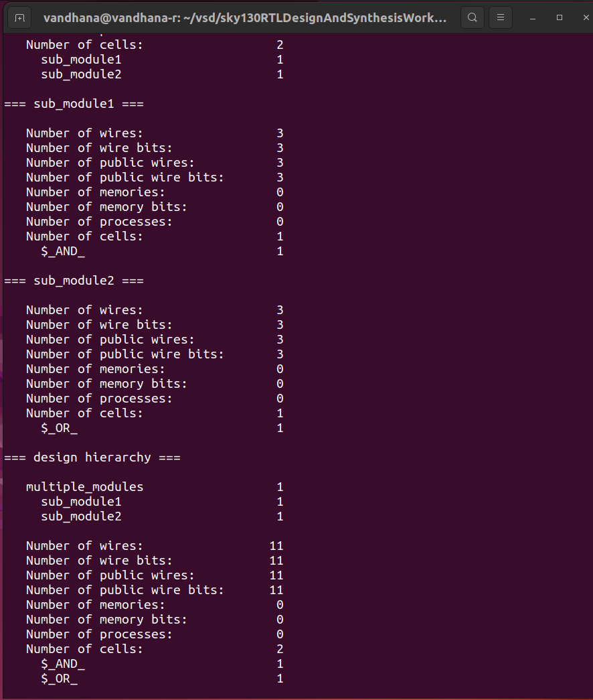Viewport: 593px width, 700px height.
Task: Click the design hierarchy section header
Action: point(93,457)
